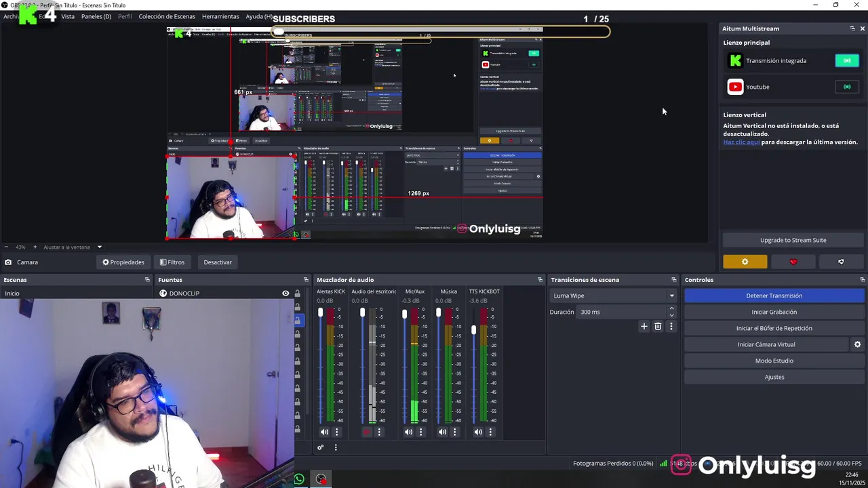The width and height of the screenshot is (868, 488).
Task: Increase transition duration with up arrow
Action: pos(671,308)
